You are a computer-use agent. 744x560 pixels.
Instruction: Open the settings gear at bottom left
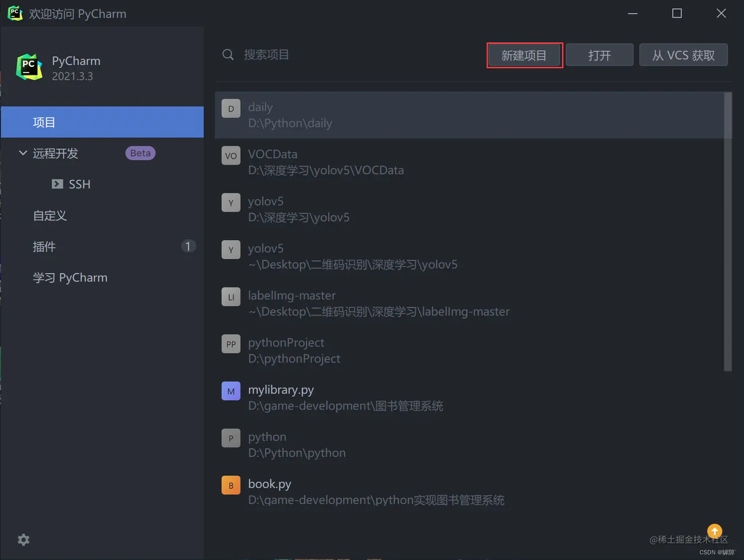pyautogui.click(x=23, y=539)
